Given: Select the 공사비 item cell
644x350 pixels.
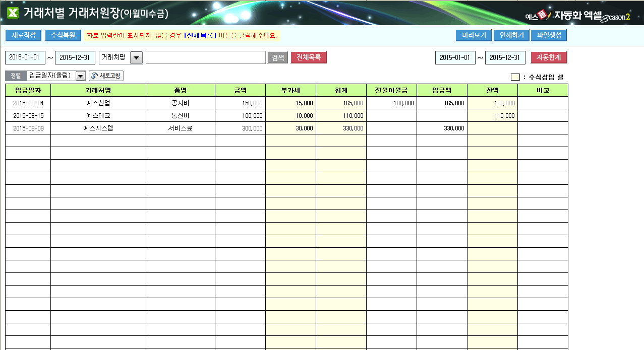Looking at the screenshot, I should point(181,103).
